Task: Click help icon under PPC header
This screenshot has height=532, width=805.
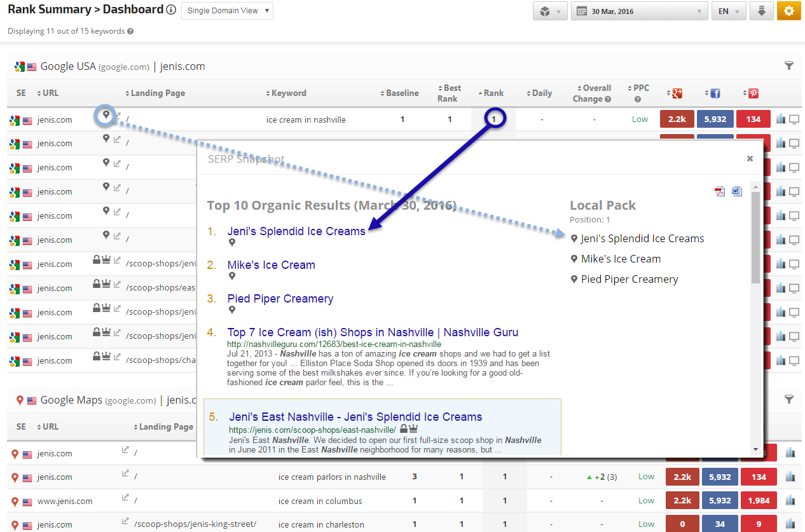Action: click(x=637, y=99)
